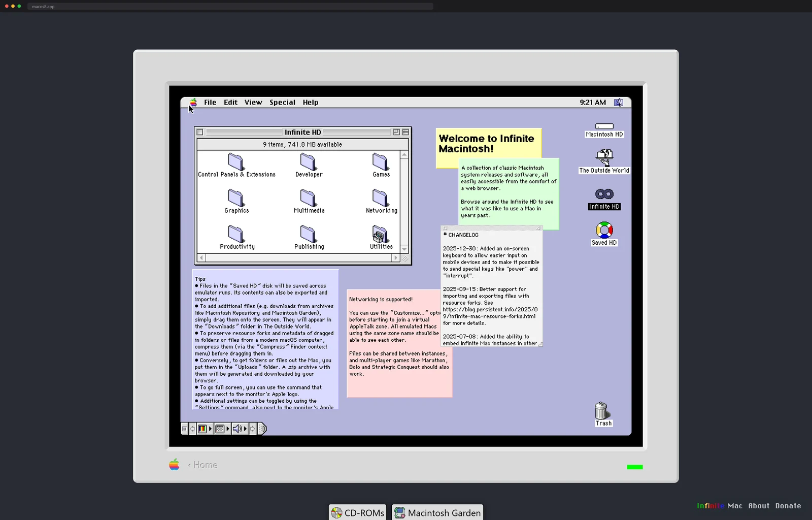Screen dimensions: 812x520
Task: Click the Control Strip left scroll arrow
Action: tap(192, 429)
